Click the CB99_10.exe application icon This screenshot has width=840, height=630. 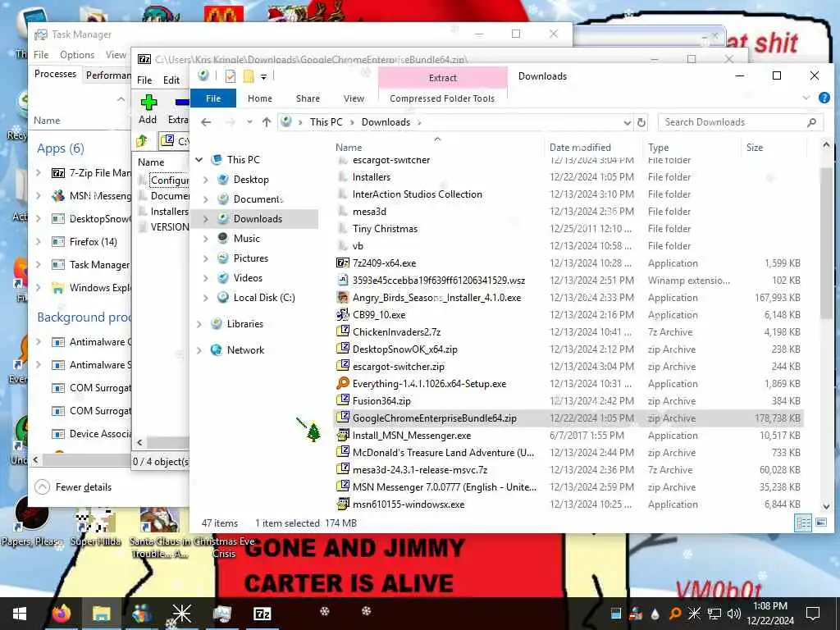pyautogui.click(x=342, y=314)
